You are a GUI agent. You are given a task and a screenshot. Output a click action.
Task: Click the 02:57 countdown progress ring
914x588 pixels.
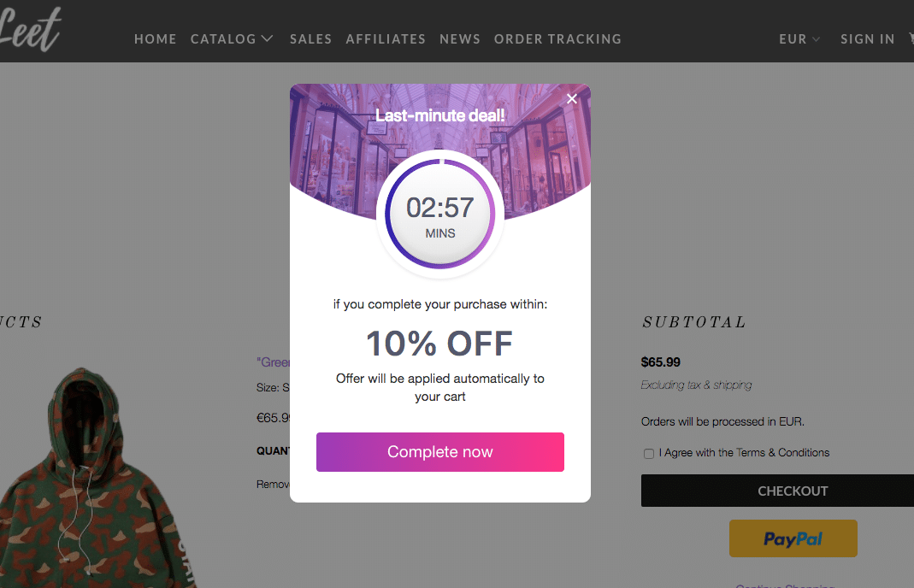(439, 214)
